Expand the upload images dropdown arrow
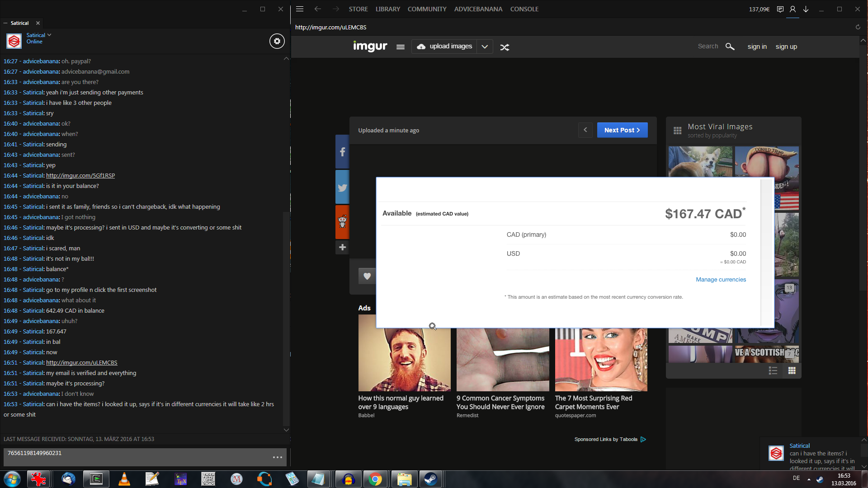 (x=485, y=47)
